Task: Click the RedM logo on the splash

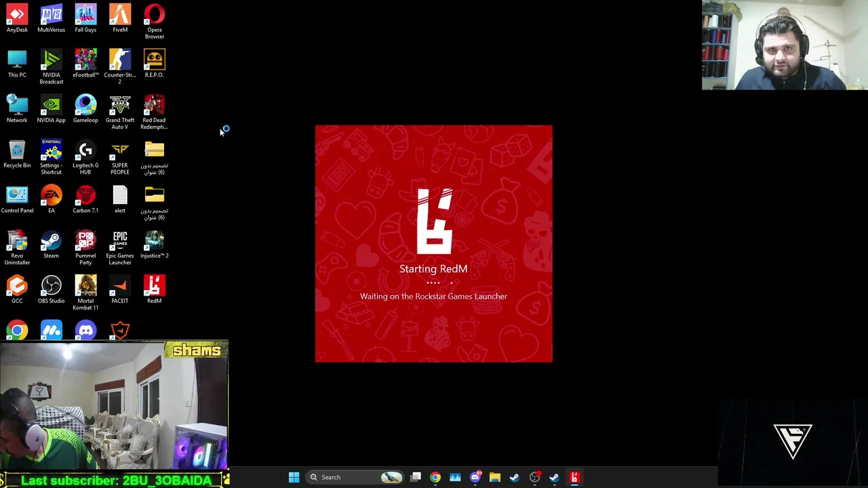Action: [x=434, y=221]
